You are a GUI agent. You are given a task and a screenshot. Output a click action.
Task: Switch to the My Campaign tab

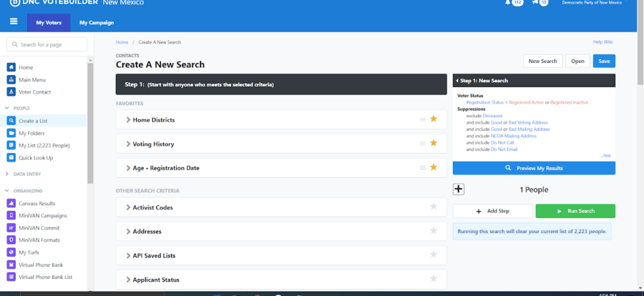click(x=96, y=23)
